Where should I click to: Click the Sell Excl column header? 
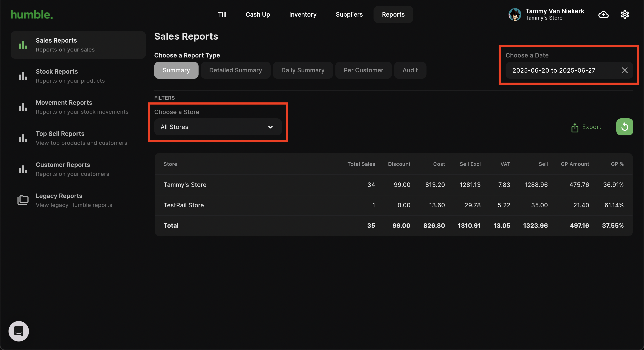pos(470,164)
